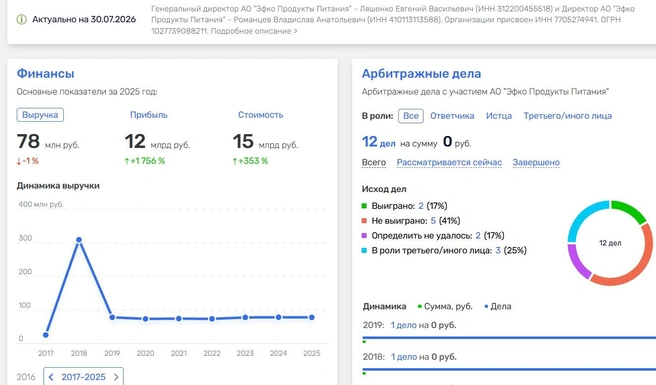656x385 pixels.
Task: Open Подробное описание link
Action: 254,31
